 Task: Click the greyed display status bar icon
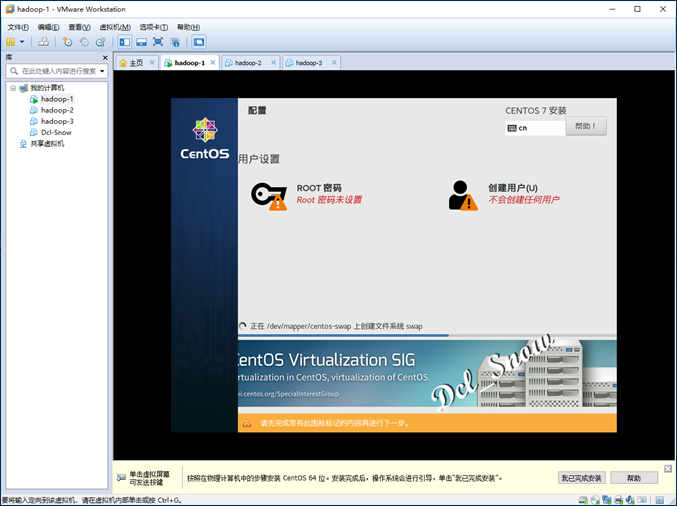click(x=642, y=500)
